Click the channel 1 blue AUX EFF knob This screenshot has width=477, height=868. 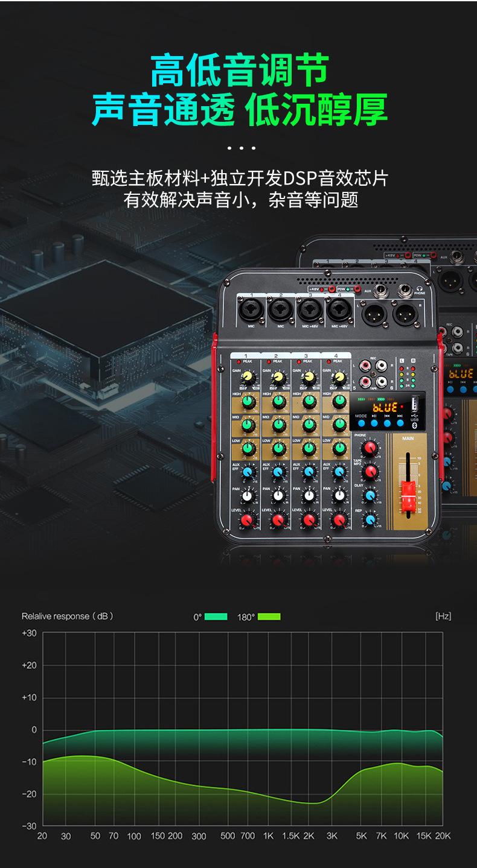click(247, 472)
